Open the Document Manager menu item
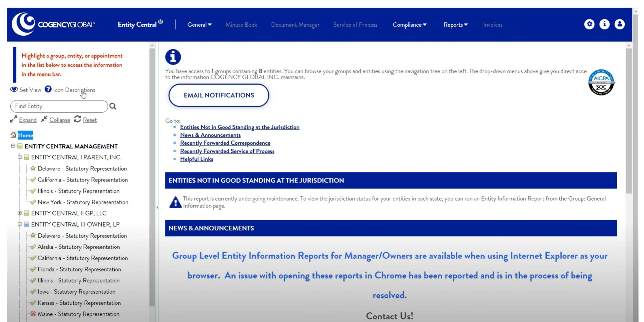 coord(295,25)
